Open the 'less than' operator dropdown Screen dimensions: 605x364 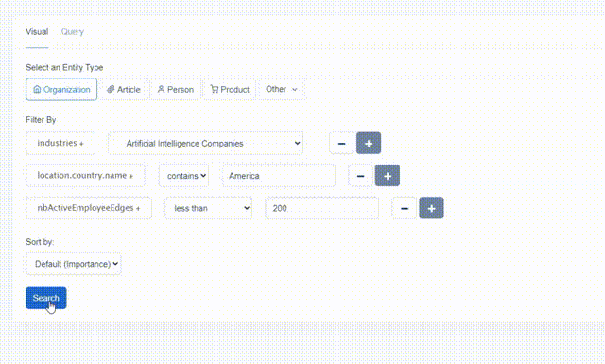coord(208,208)
